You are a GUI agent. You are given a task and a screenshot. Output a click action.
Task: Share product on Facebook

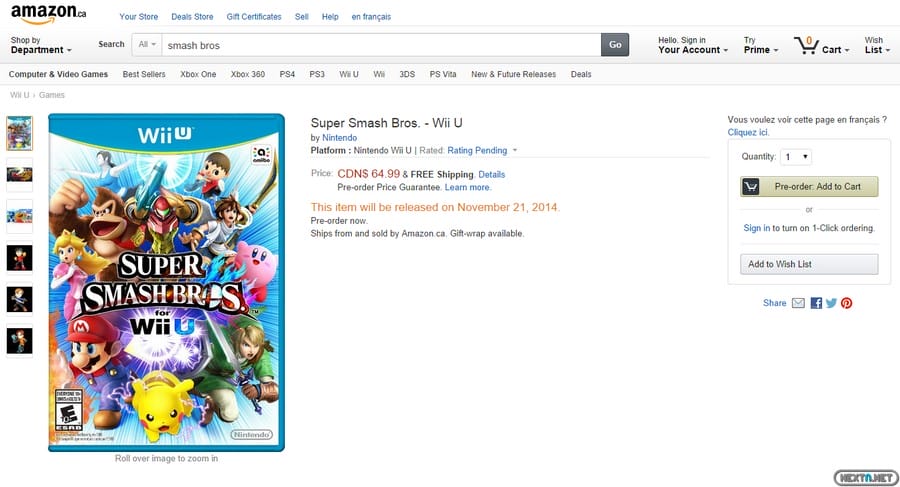(x=816, y=303)
